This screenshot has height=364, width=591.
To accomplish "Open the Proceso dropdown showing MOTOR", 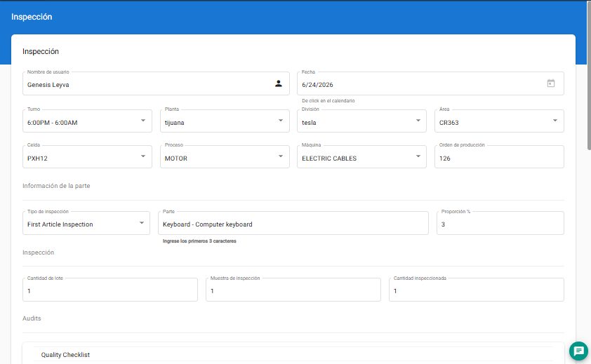I will [225, 157].
